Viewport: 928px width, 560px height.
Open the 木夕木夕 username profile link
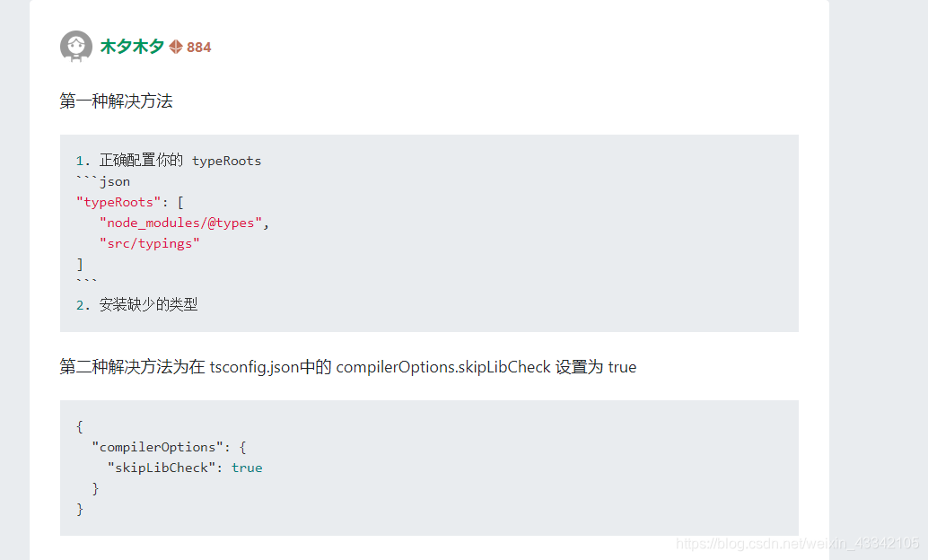tap(132, 46)
